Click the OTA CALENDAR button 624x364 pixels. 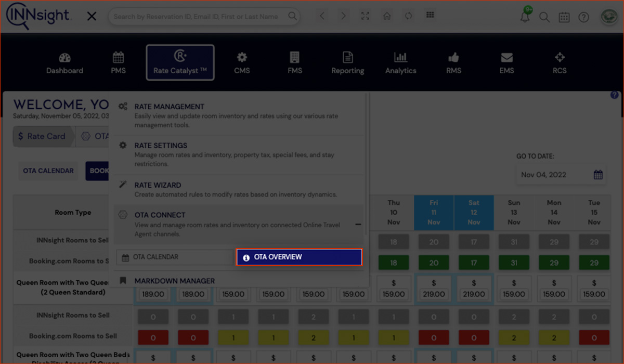coord(48,171)
